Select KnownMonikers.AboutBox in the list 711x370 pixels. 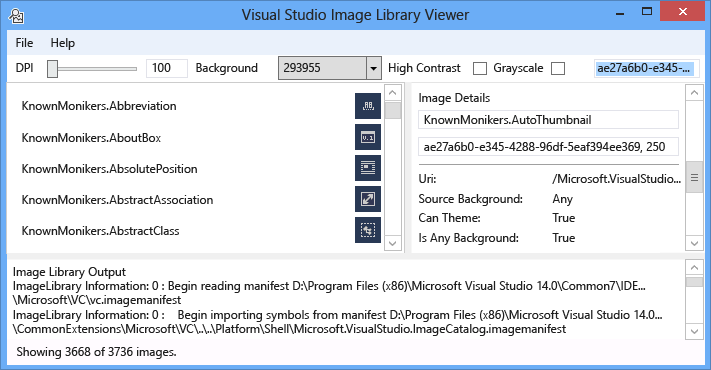coord(91,138)
